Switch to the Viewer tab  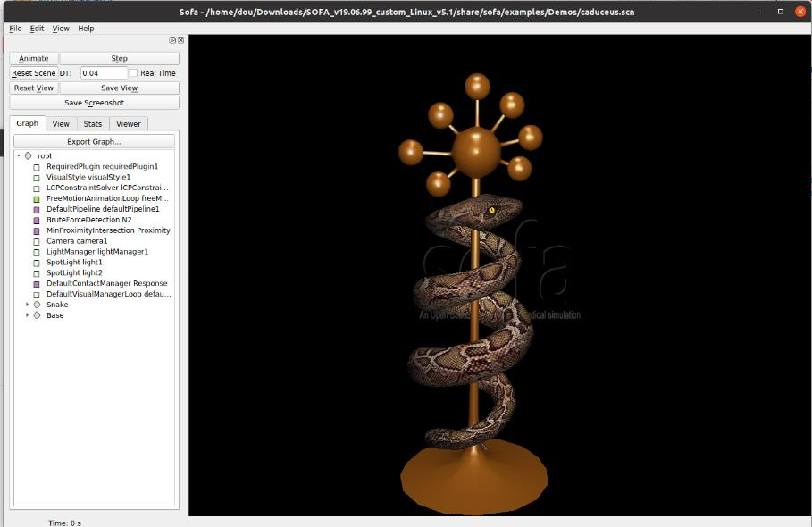pyautogui.click(x=129, y=124)
